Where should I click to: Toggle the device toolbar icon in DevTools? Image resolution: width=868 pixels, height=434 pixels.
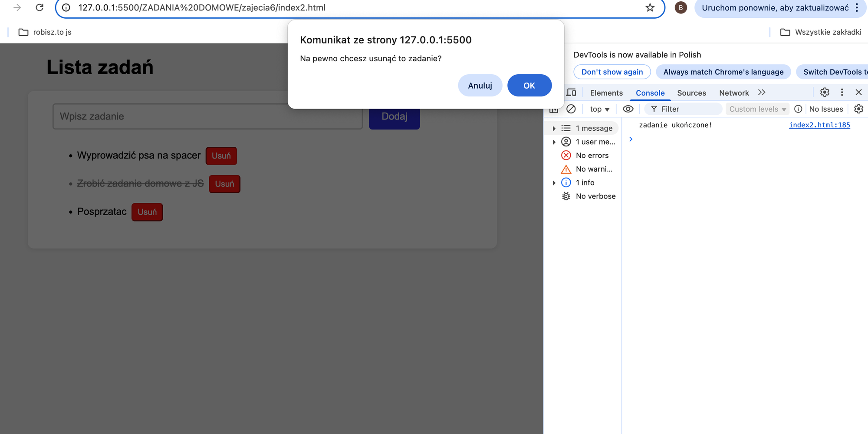(572, 93)
